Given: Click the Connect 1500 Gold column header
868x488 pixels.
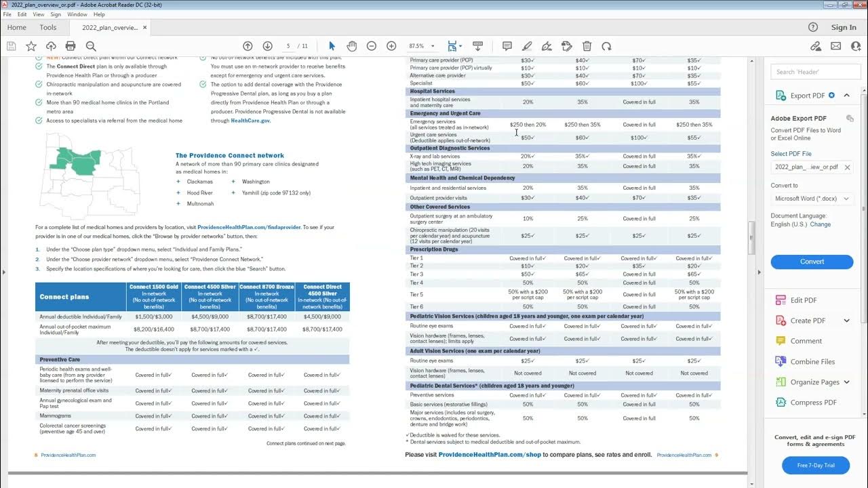Looking at the screenshot, I should point(154,297).
